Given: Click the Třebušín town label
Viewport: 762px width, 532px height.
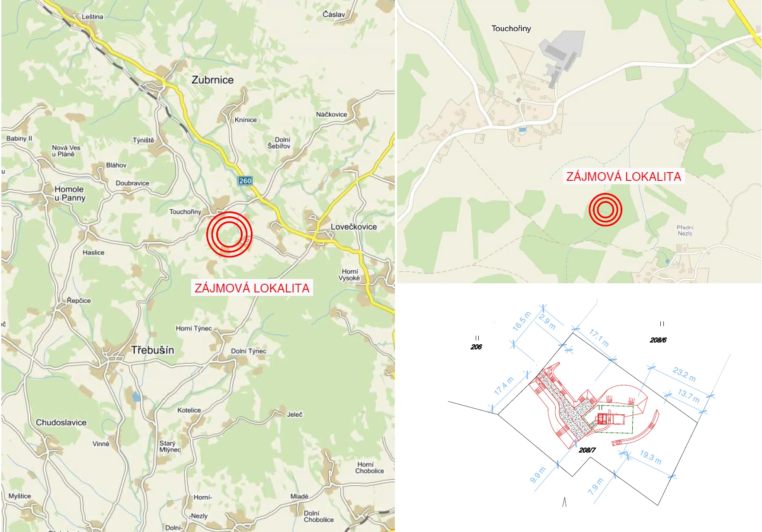Looking at the screenshot, I should pos(153,350).
